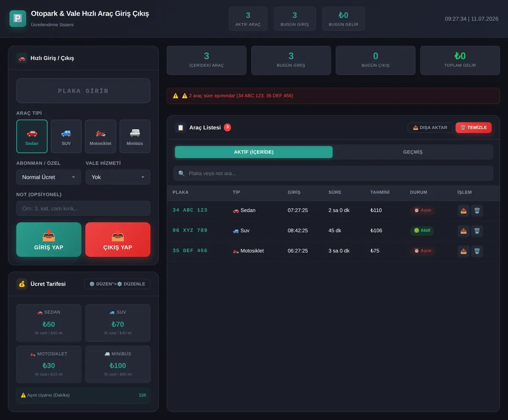
Task: Focus the Plaka Girin input field
Action: click(83, 91)
